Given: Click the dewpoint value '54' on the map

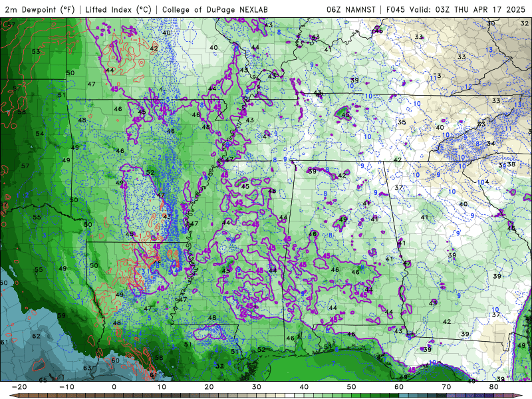Looking at the screenshot, I should coord(40,134).
